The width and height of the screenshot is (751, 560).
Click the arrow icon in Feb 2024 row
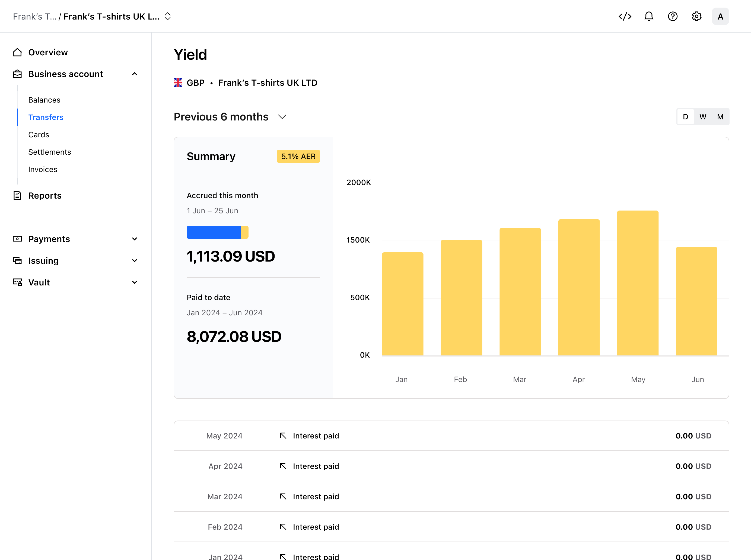(283, 527)
